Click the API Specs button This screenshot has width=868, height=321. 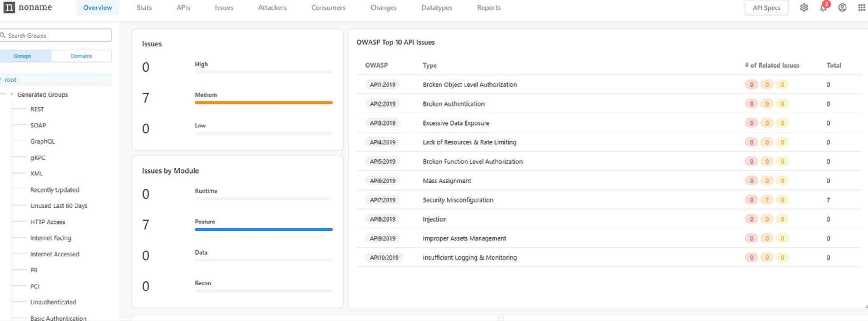pyautogui.click(x=766, y=7)
